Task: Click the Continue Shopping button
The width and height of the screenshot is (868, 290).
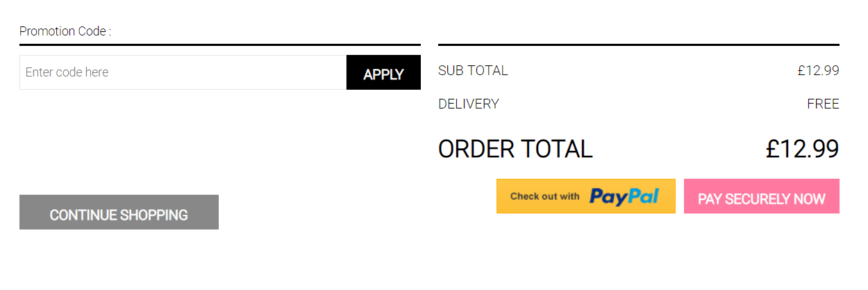Action: (119, 212)
